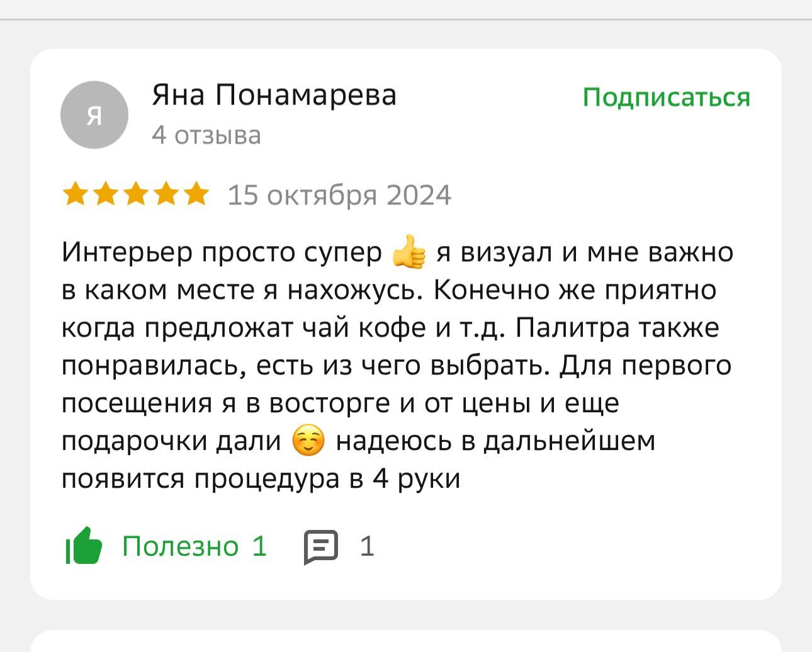This screenshot has height=652, width=812.
Task: Click the comment count next to the bubble
Action: click(x=367, y=546)
